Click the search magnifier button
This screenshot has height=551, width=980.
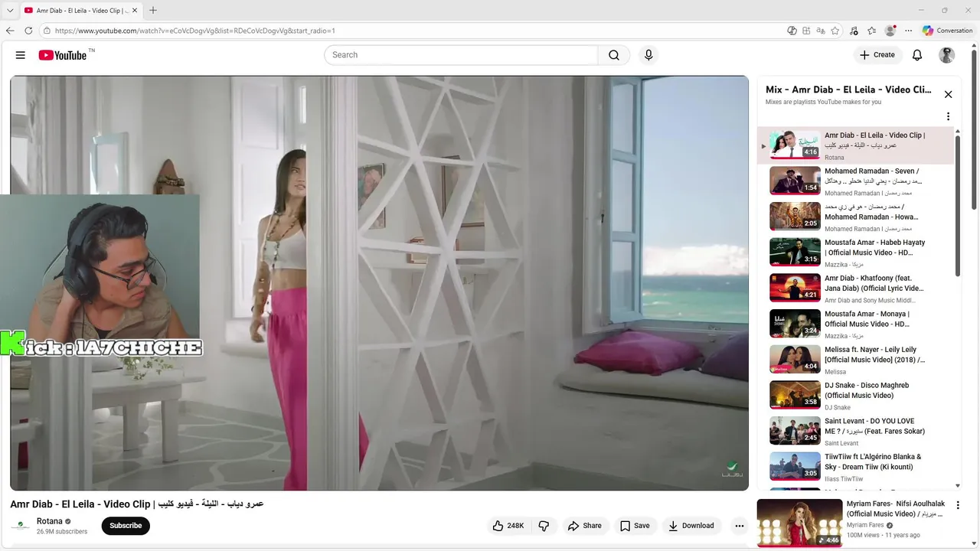[x=614, y=55]
